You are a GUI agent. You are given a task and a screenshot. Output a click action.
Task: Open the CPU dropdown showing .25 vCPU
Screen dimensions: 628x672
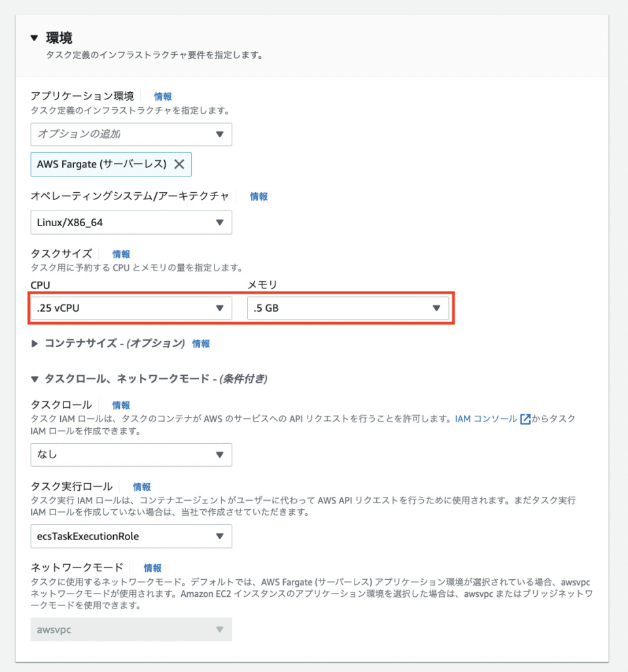pos(131,308)
